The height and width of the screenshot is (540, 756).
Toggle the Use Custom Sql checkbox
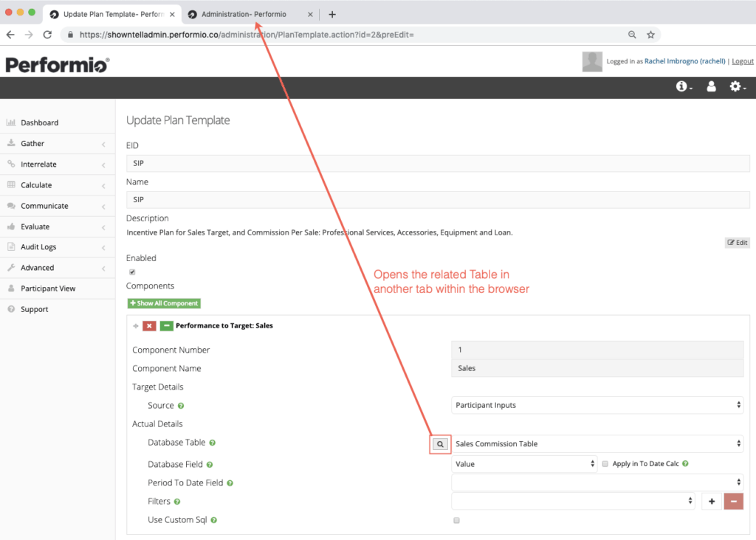point(456,520)
